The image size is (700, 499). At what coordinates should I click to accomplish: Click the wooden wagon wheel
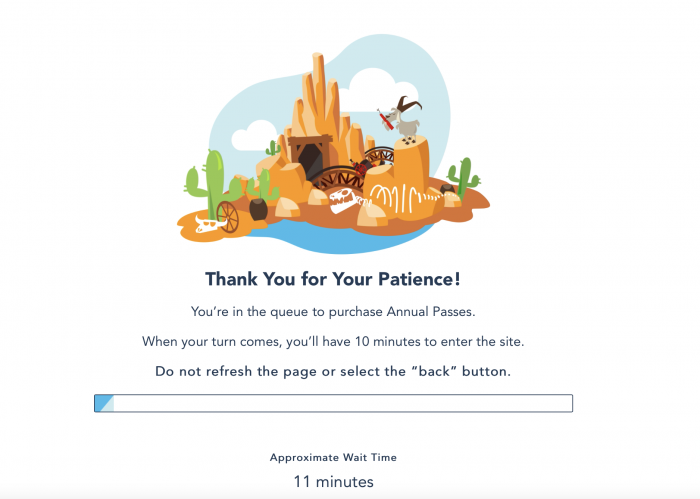228,217
